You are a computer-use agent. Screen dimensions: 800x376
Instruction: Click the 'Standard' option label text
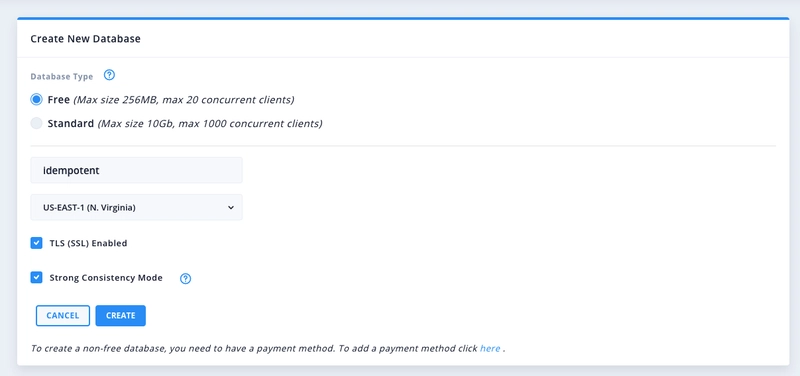(x=70, y=123)
